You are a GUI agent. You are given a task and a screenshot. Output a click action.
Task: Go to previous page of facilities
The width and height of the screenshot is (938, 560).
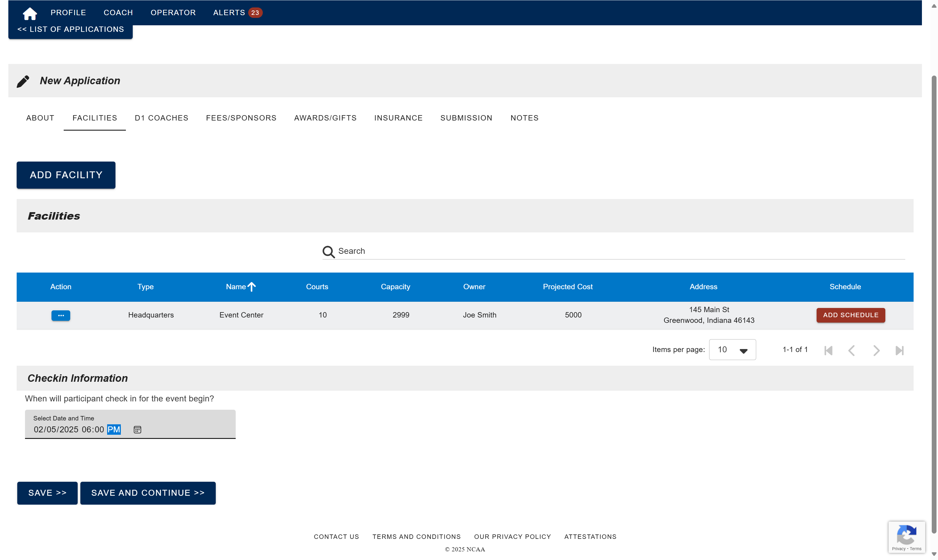[851, 350]
